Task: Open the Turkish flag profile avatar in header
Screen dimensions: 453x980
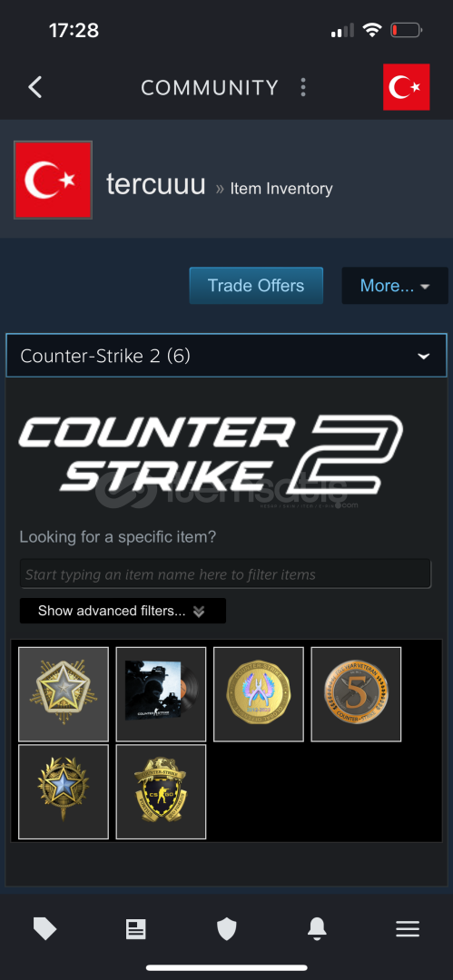Action: [x=406, y=87]
